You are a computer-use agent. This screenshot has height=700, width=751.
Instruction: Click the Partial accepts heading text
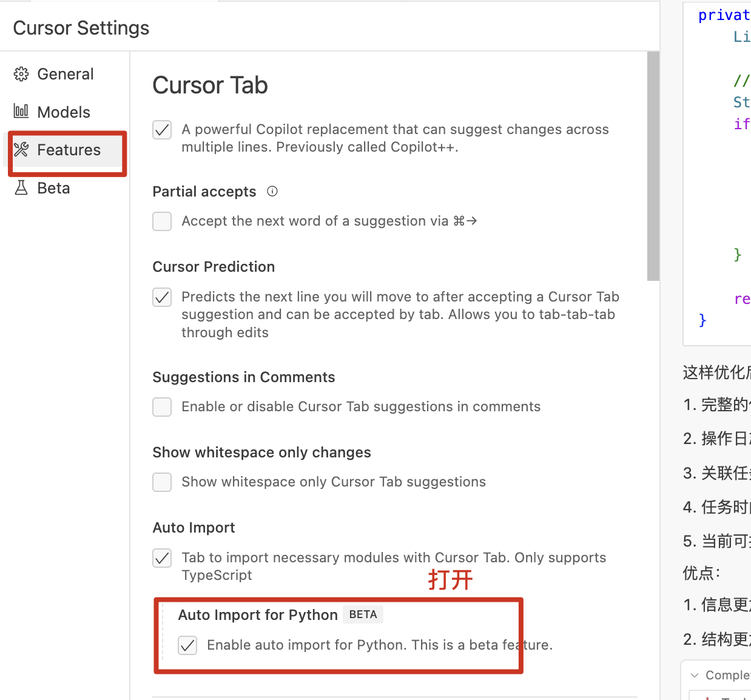tap(204, 192)
